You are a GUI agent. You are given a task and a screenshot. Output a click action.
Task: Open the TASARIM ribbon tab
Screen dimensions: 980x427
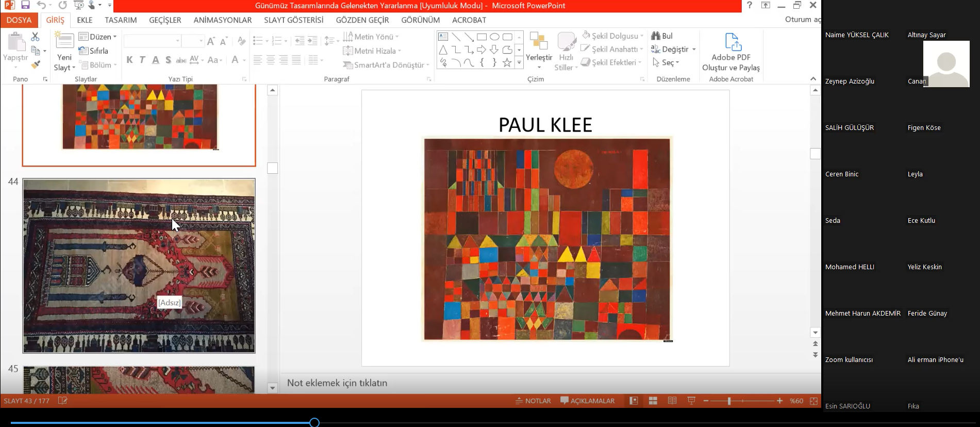tap(121, 20)
